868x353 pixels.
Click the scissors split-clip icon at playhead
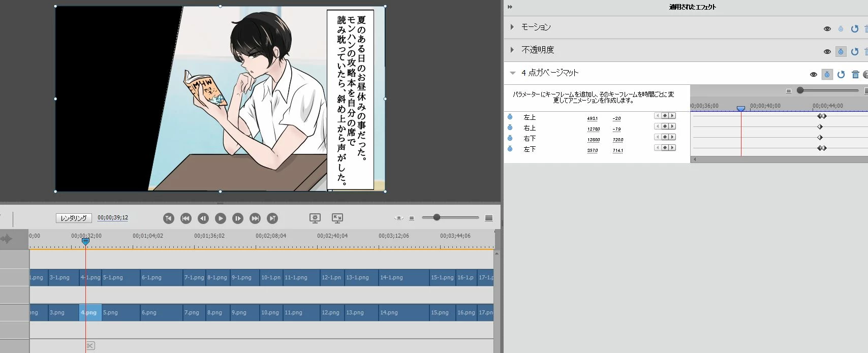click(x=90, y=346)
